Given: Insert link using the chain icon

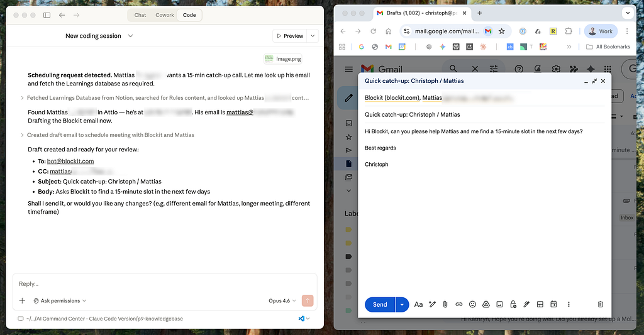Looking at the screenshot, I should 458,304.
